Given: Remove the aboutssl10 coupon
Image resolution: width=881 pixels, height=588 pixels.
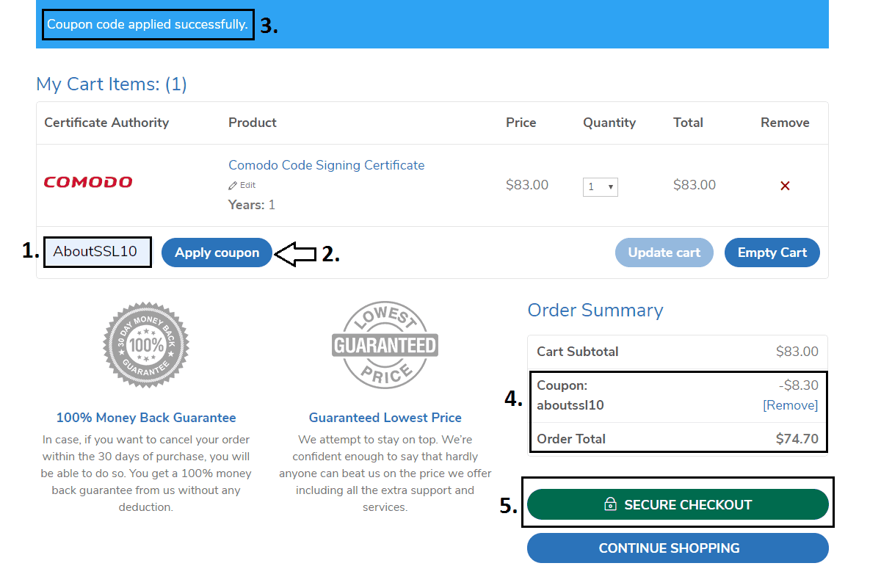Looking at the screenshot, I should point(791,405).
